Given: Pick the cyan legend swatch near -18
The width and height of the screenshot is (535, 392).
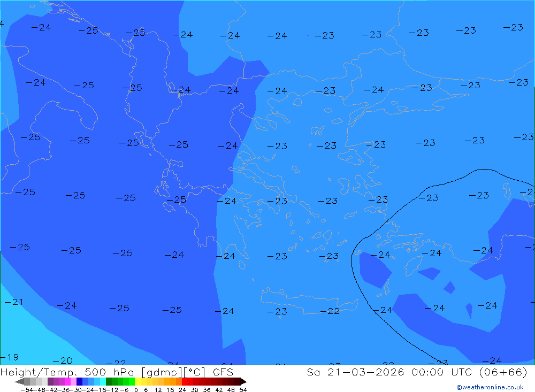Looking at the screenshot, I should 103,382.
